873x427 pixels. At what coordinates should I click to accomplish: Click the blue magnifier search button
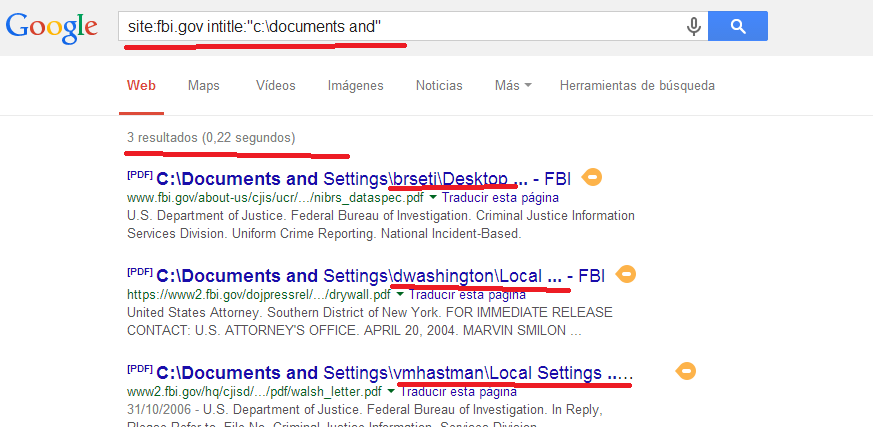click(738, 26)
